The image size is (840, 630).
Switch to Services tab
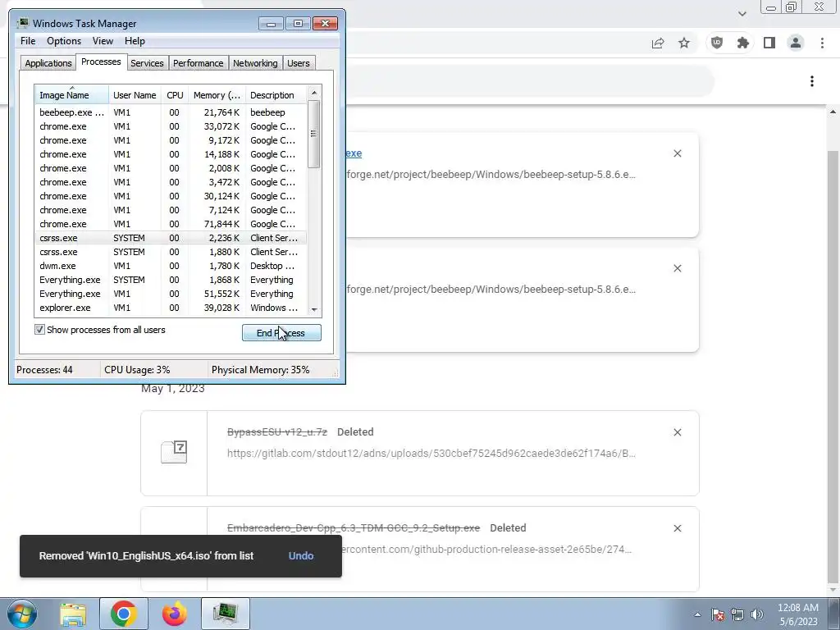pos(148,63)
